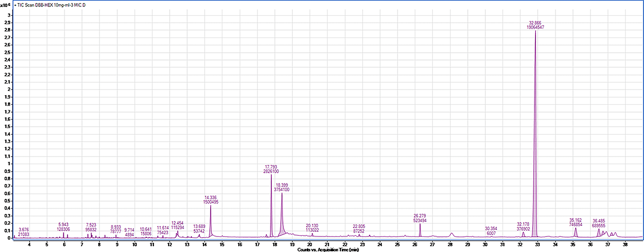This screenshot has width=644, height=252.
Task: Click the unlabeled broad peak near 28 minutes
Action: coord(452,234)
